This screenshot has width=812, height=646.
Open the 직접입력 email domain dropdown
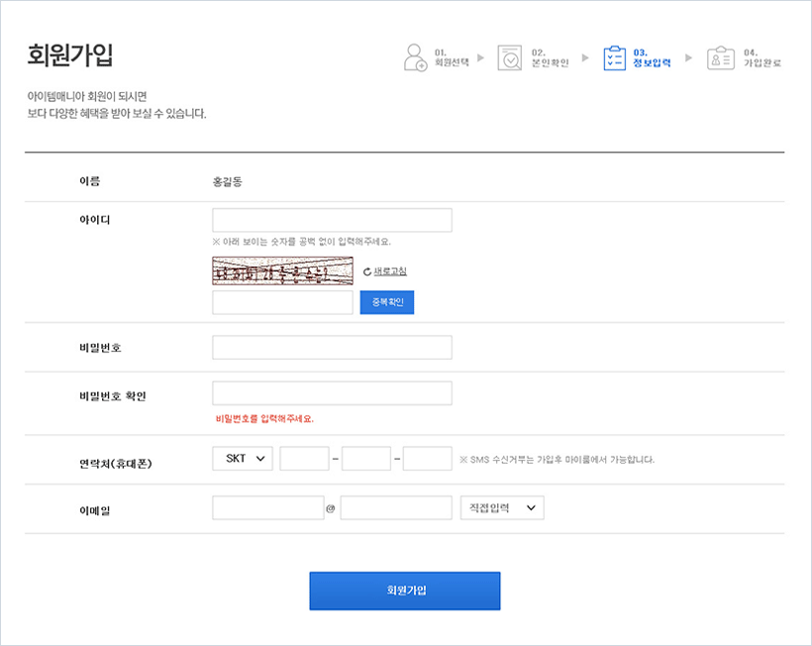pos(501,507)
